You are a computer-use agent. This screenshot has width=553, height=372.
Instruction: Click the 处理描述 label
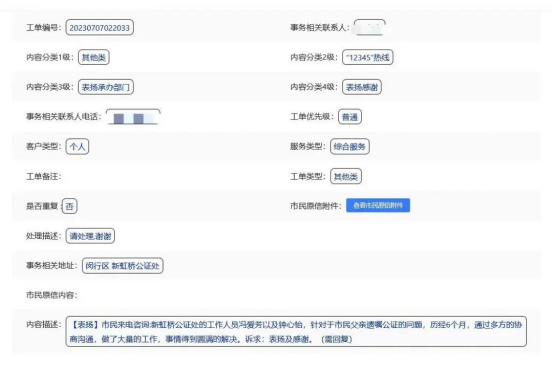43,236
